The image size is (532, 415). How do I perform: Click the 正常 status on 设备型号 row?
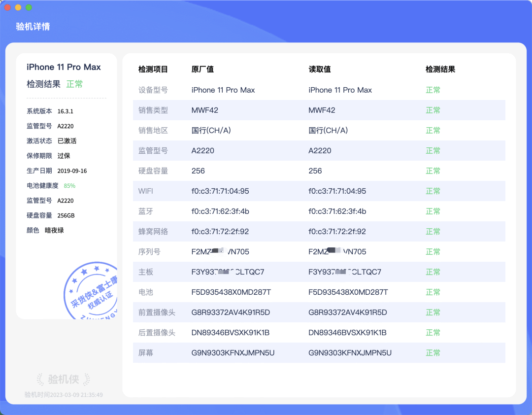coord(432,90)
